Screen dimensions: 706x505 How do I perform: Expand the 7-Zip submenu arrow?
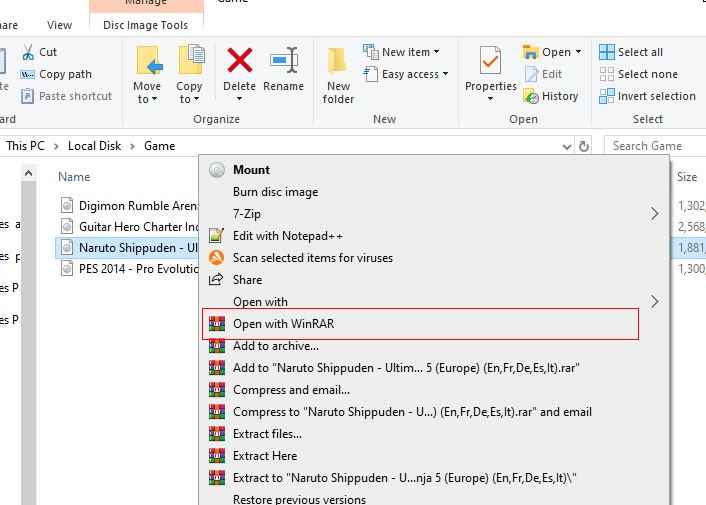point(655,214)
